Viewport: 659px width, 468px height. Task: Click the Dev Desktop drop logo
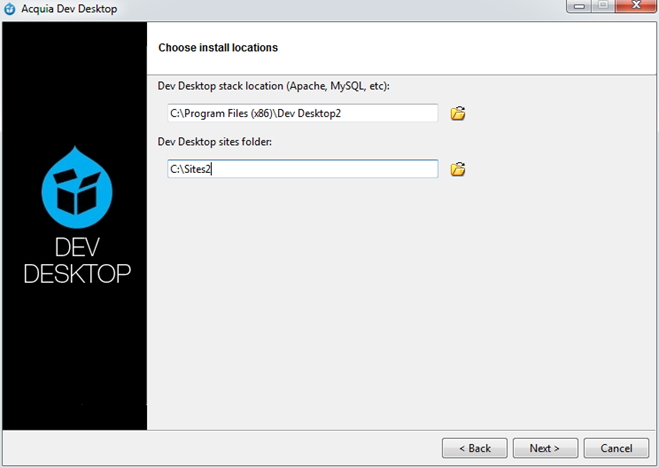[77, 187]
